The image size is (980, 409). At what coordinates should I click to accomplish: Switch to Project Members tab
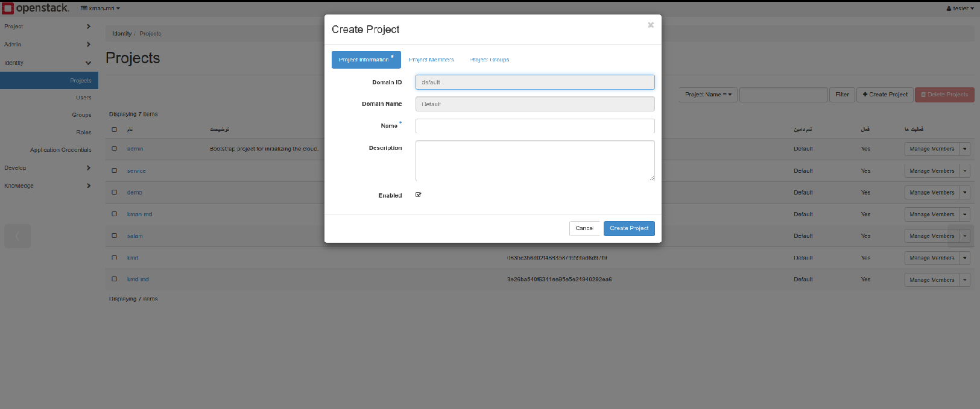(x=431, y=60)
